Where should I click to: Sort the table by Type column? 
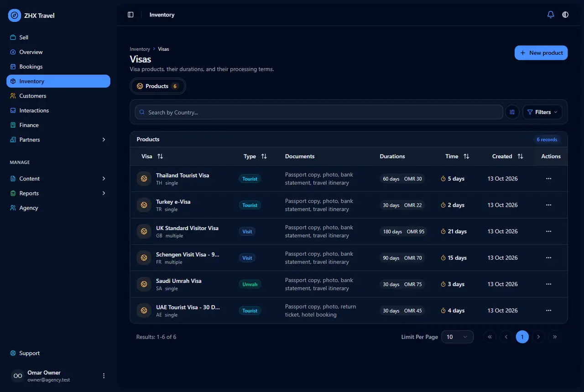264,157
